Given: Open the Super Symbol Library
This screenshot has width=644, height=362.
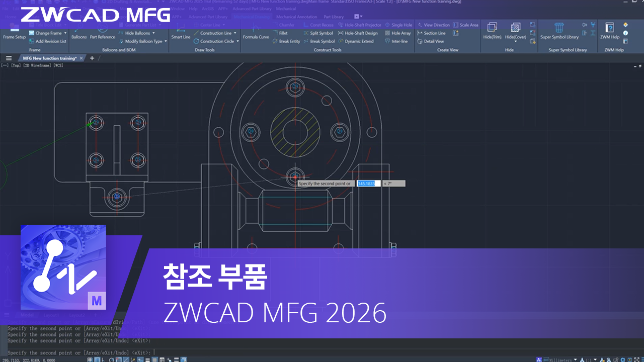Looking at the screenshot, I should [559, 31].
